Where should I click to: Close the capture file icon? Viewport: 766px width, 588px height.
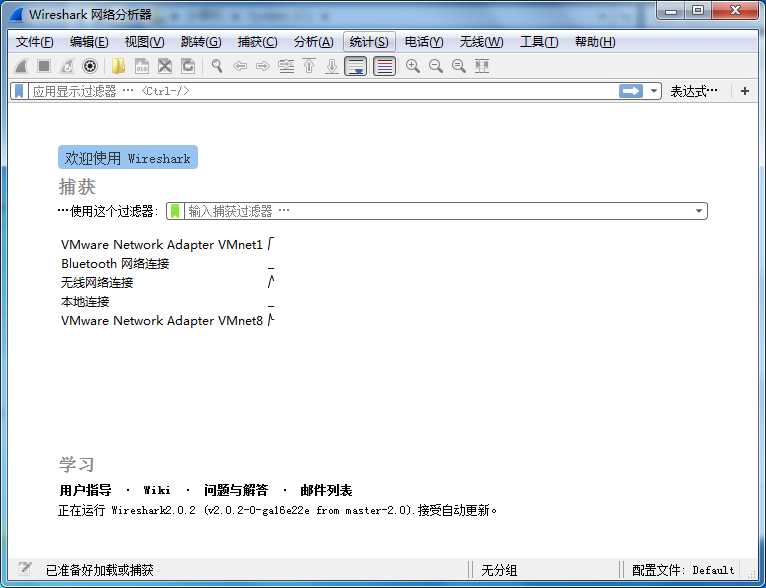(165, 66)
